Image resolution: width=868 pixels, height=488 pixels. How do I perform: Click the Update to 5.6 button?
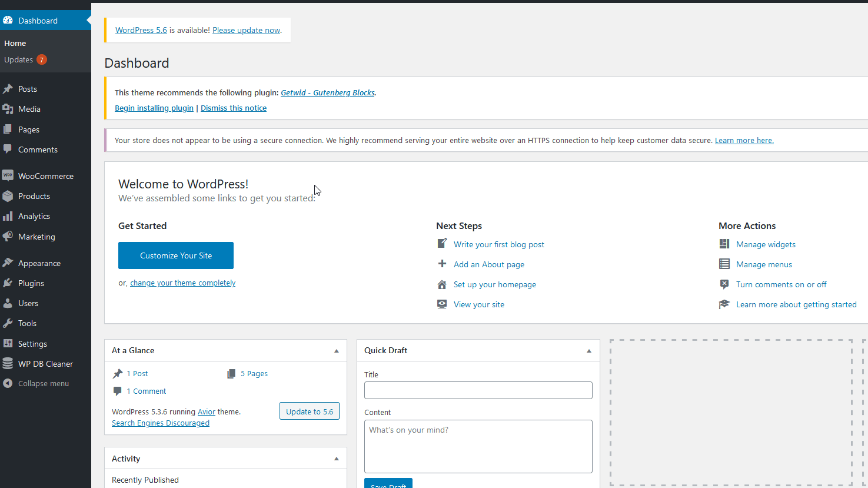(310, 411)
